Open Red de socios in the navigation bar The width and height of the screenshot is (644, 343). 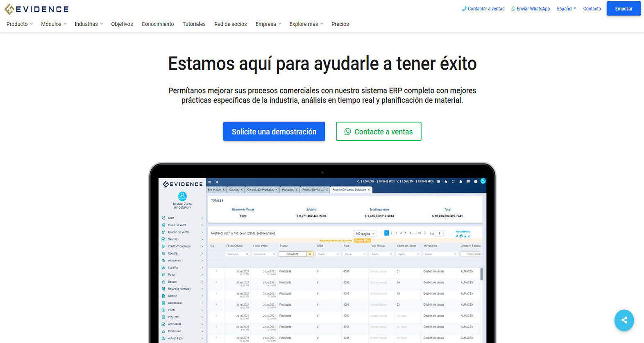pyautogui.click(x=231, y=24)
